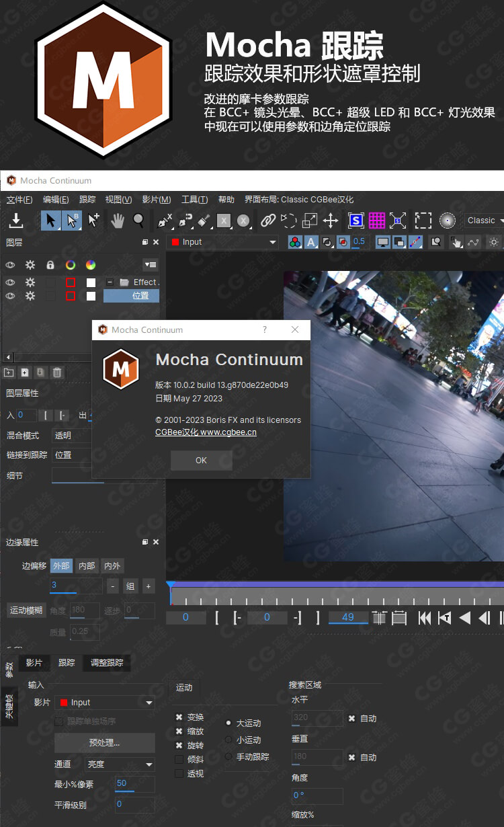The width and height of the screenshot is (504, 827).
Task: Click the red matte color swatch of 位置 layer
Action: coord(70,296)
